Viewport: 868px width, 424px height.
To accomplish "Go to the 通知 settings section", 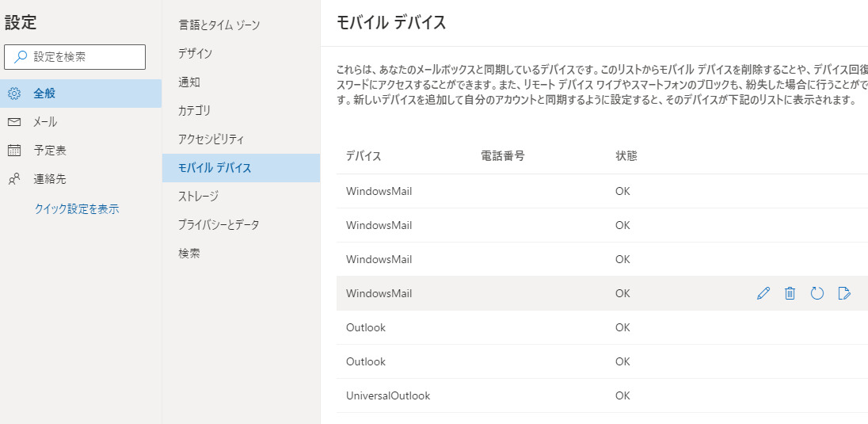I will click(189, 82).
